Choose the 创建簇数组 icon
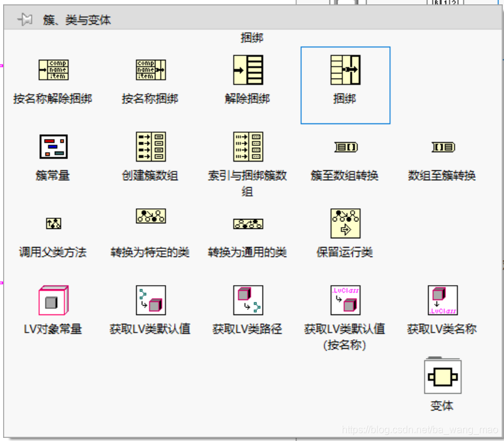Image resolution: width=504 pixels, height=441 pixels. click(x=151, y=147)
